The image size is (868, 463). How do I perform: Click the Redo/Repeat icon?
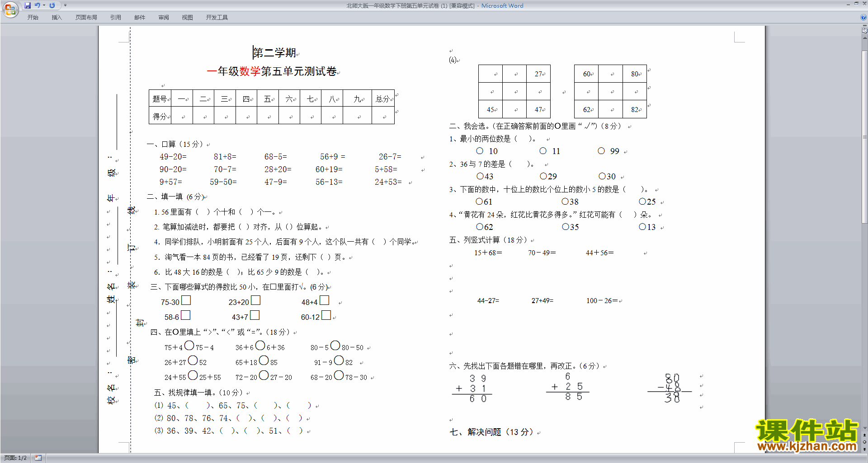[52, 5]
